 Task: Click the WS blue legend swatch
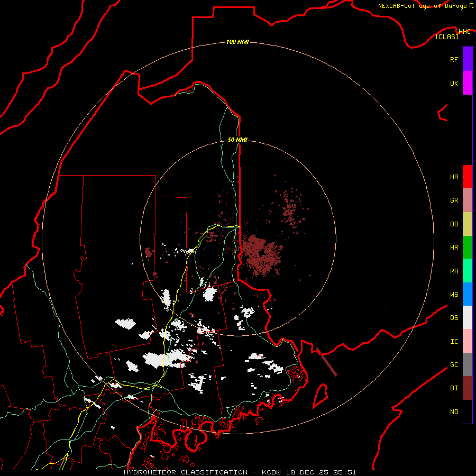(x=467, y=294)
